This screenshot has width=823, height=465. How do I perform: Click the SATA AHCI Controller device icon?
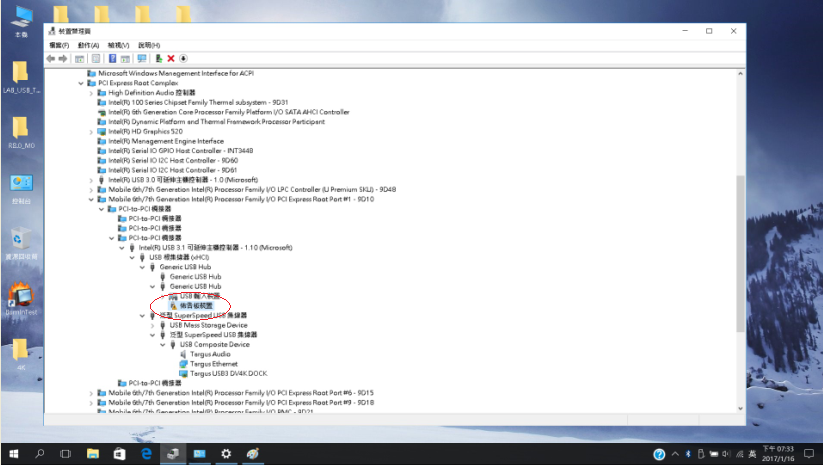tap(102, 112)
